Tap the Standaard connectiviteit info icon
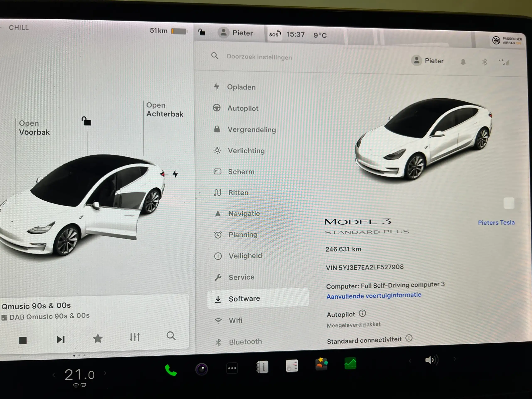The width and height of the screenshot is (532, 399). click(409, 338)
